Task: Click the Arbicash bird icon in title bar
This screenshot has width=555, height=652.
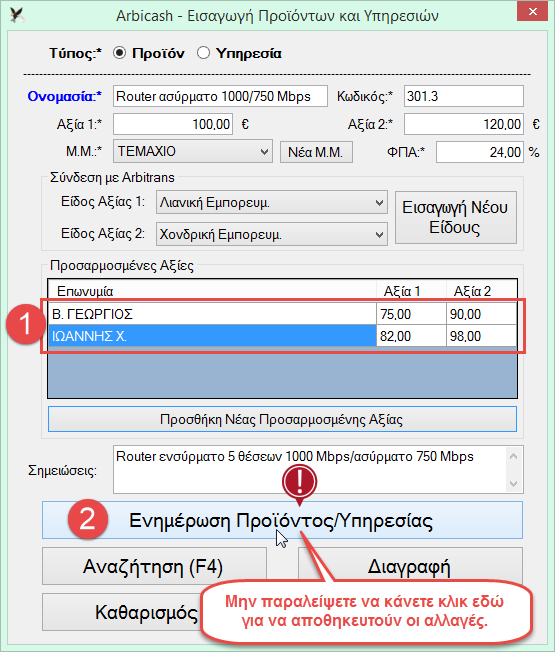Action: pos(17,15)
